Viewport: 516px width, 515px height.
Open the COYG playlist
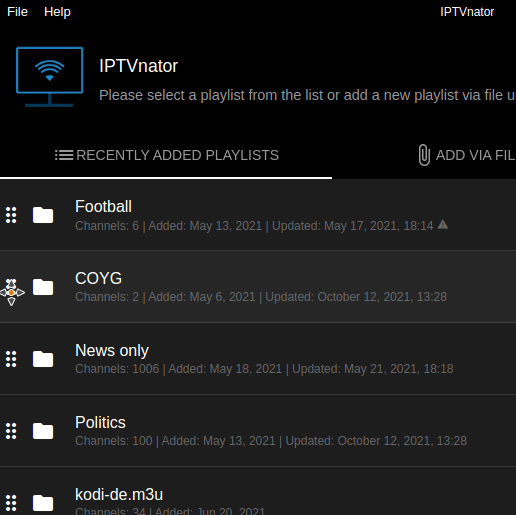pos(258,287)
